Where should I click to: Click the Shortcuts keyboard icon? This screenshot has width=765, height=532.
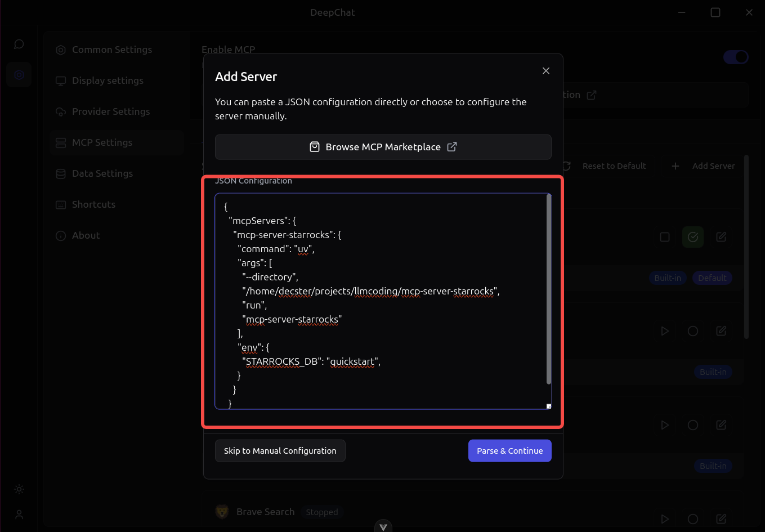point(61,205)
